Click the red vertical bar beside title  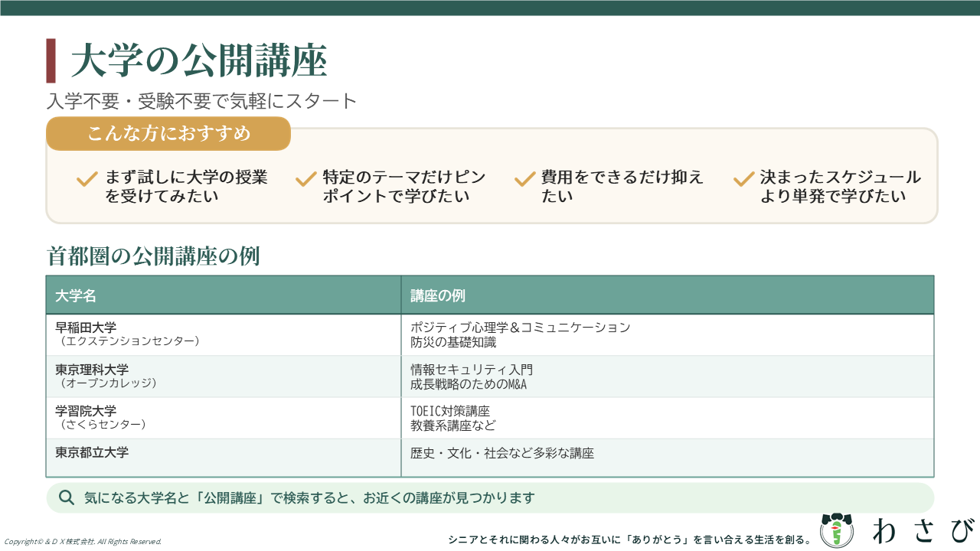pyautogui.click(x=51, y=60)
